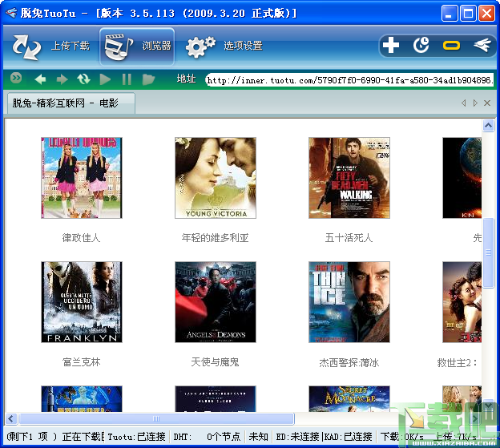Maximize the TuoTu window
This screenshot has height=448, width=500.
pos(468,14)
